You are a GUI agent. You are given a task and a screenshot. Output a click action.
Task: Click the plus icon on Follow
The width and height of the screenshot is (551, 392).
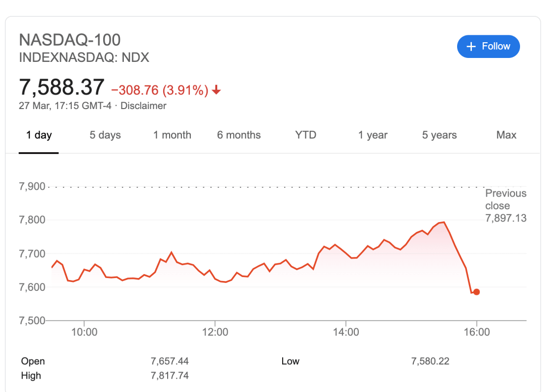pos(471,47)
